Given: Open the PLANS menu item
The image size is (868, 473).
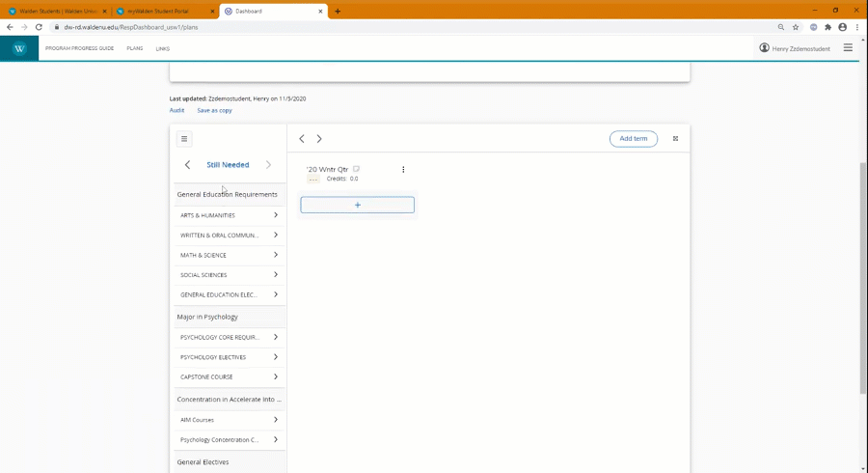Looking at the screenshot, I should point(135,48).
